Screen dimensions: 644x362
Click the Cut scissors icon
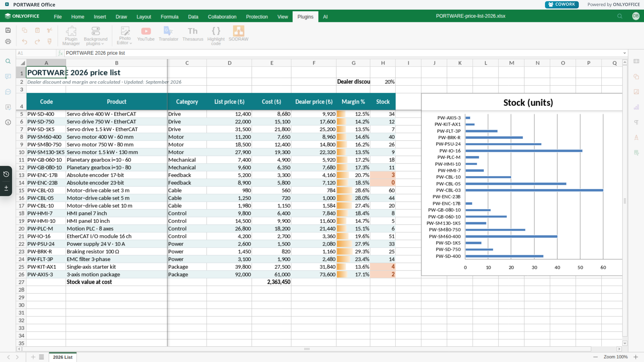[x=50, y=30]
